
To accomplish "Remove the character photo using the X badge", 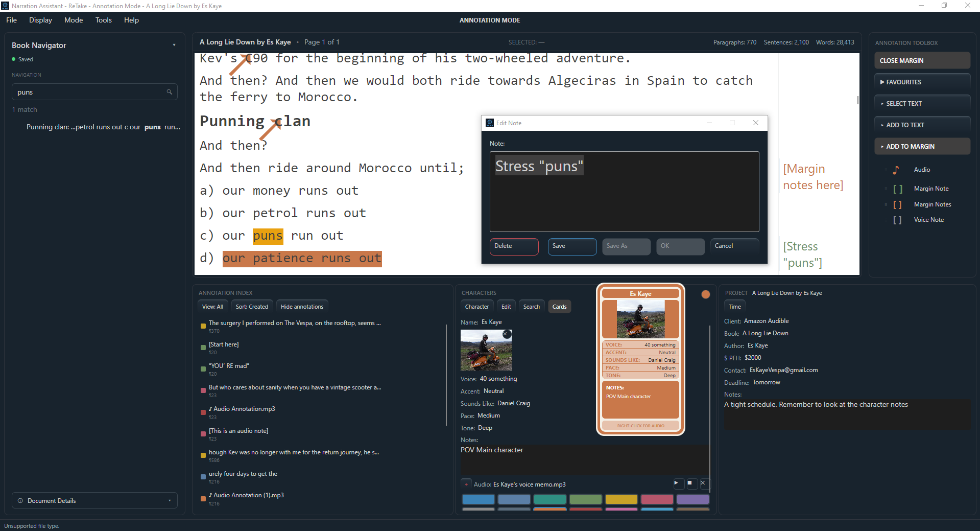I will pos(506,334).
